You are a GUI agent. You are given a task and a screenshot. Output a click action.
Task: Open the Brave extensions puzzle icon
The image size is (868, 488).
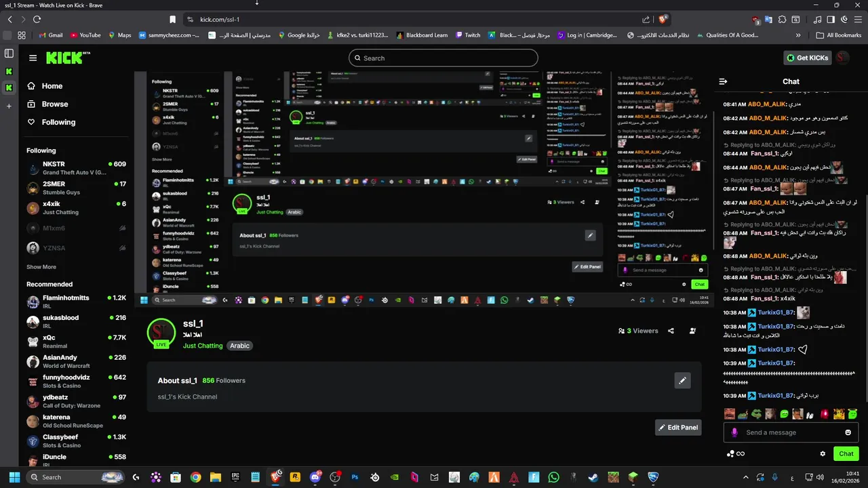point(782,20)
